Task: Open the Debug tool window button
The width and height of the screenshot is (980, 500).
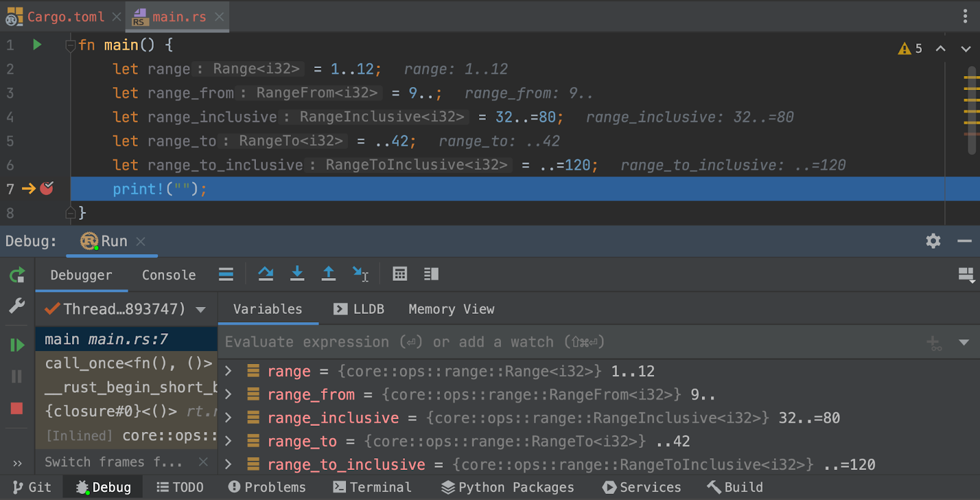Action: (x=103, y=487)
